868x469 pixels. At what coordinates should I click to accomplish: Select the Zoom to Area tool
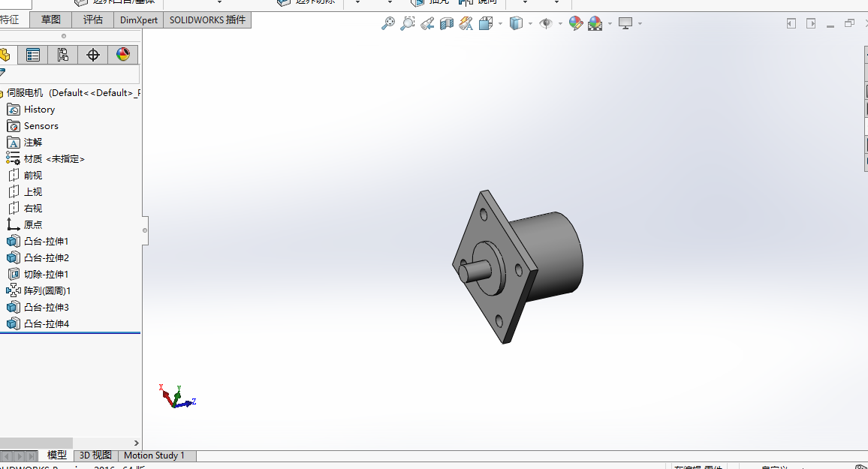point(408,23)
